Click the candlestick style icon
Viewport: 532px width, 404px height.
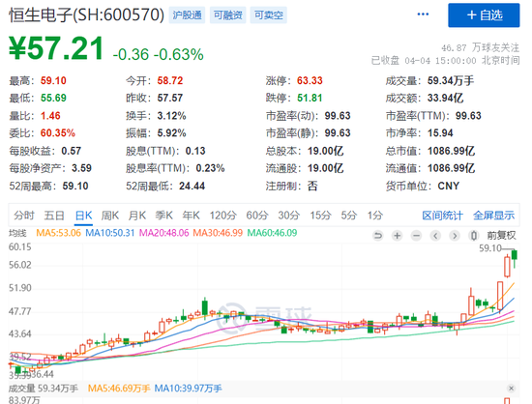474,235
